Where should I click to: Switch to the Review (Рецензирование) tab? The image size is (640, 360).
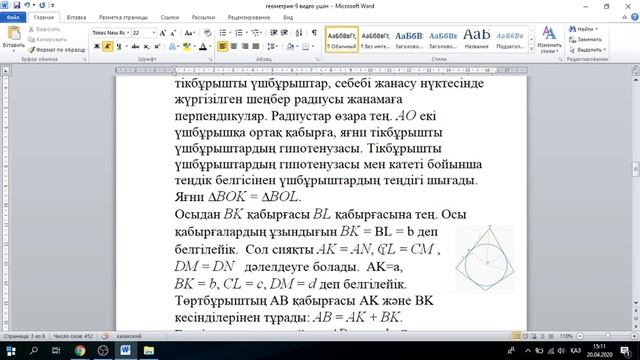pos(249,18)
